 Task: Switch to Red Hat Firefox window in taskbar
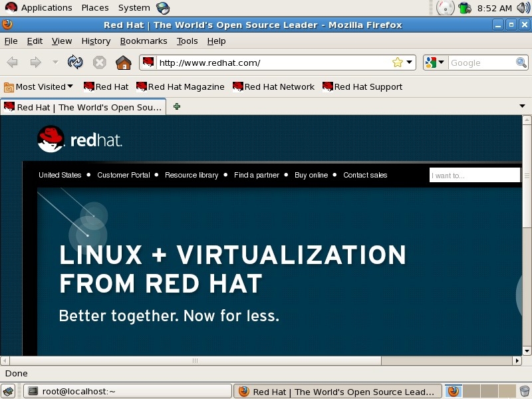338,391
